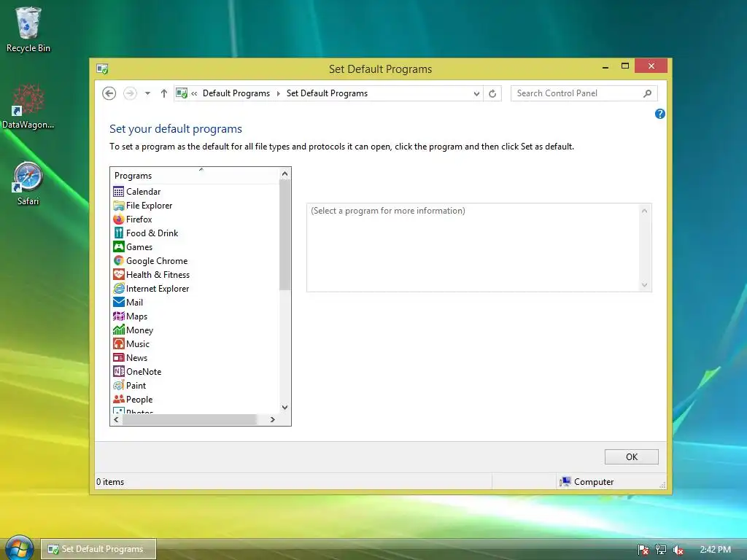Choose the Firefox icon in Programs
747x560 pixels.
coord(119,219)
